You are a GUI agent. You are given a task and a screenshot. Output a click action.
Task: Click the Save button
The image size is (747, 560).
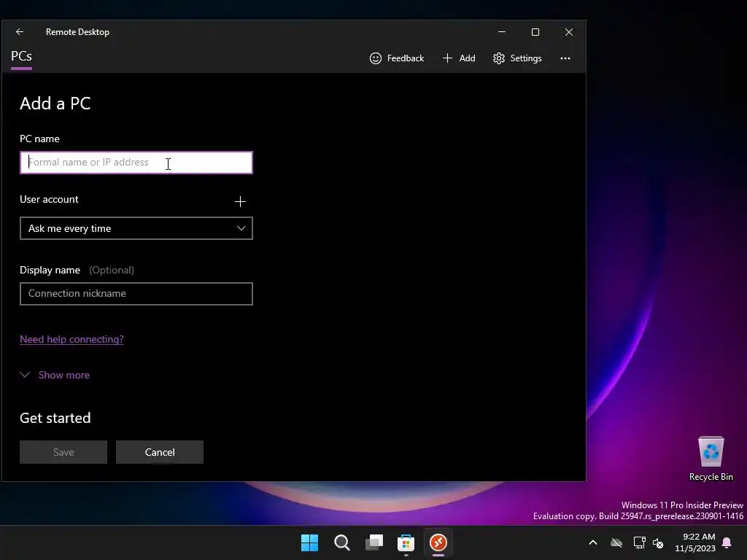pos(63,452)
